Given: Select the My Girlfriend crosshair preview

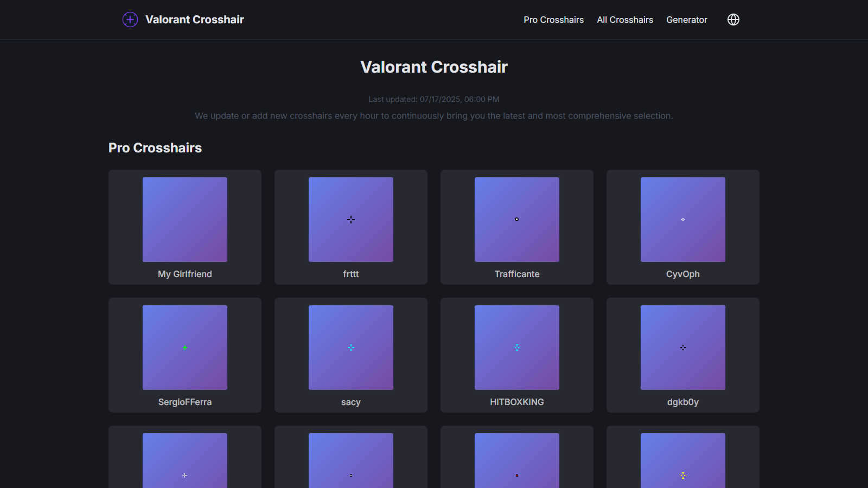Looking at the screenshot, I should 185,220.
